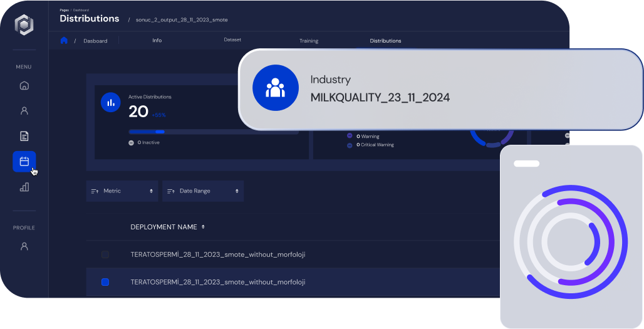The width and height of the screenshot is (644, 329).
Task: Click the sort icon in Date Range filter
Action: point(171,191)
